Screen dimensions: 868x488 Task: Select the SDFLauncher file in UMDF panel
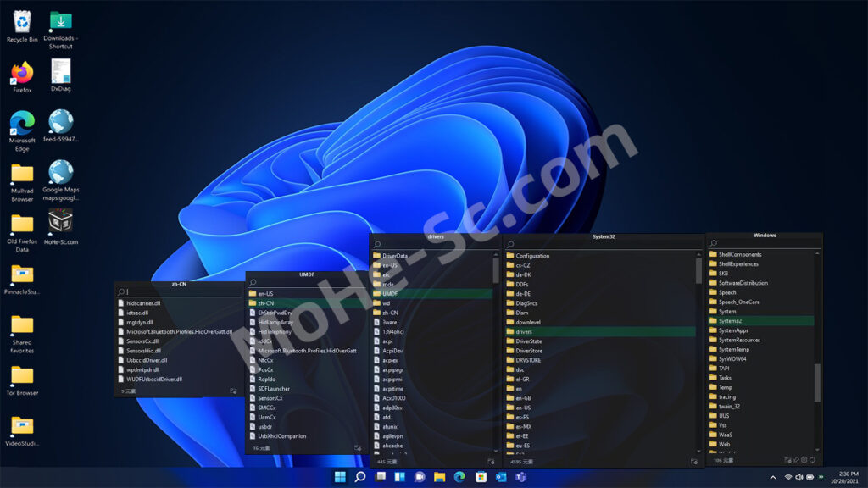tap(273, 388)
